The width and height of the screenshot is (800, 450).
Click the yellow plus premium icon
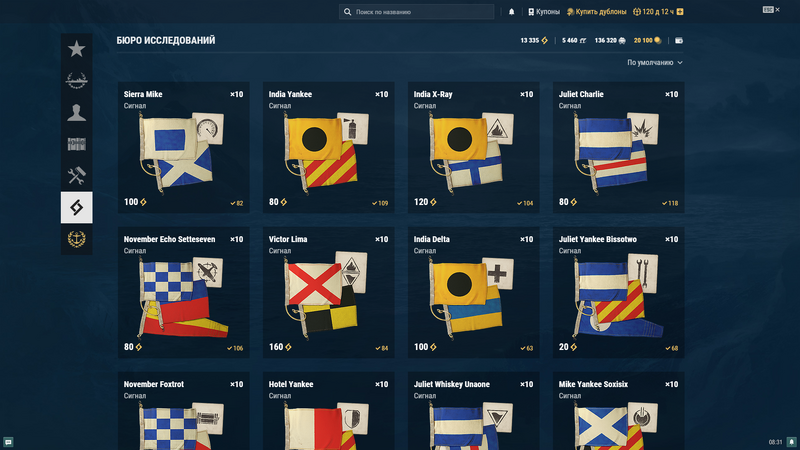tap(680, 12)
